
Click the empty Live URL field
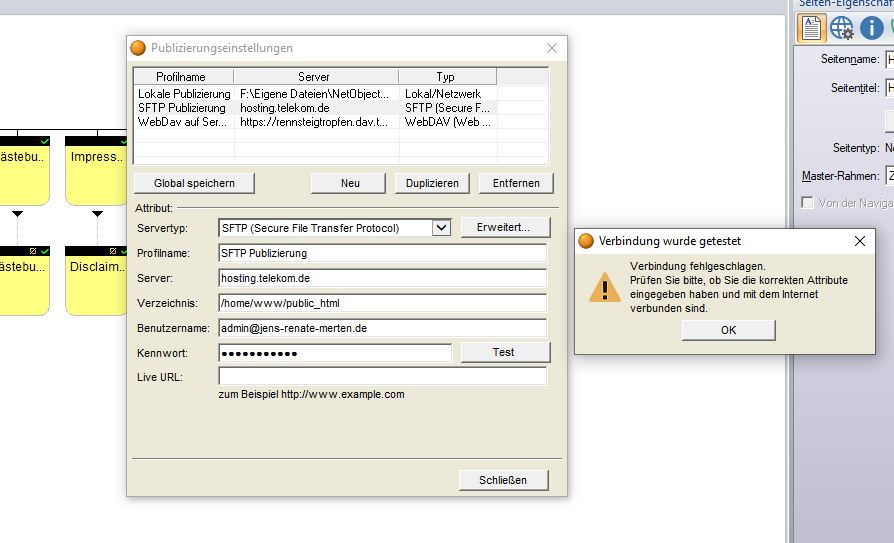383,376
